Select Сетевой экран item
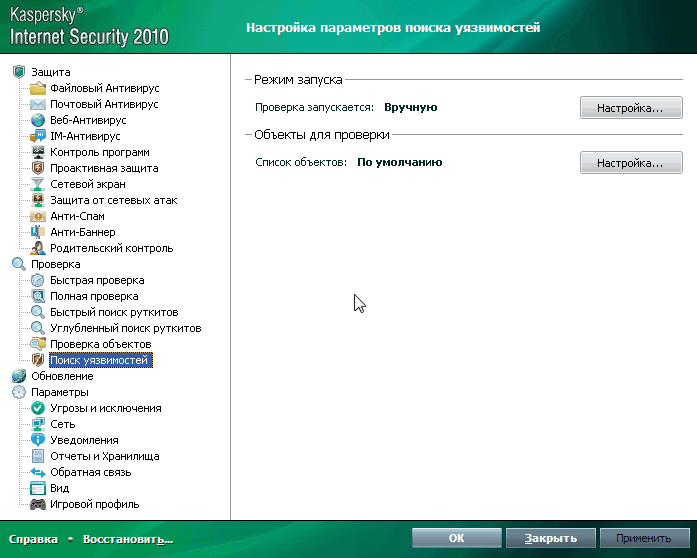Image resolution: width=697 pixels, height=558 pixels. 88,184
